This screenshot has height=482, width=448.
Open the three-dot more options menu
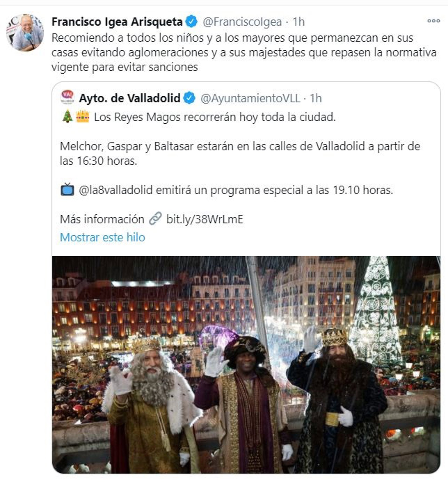click(434, 21)
